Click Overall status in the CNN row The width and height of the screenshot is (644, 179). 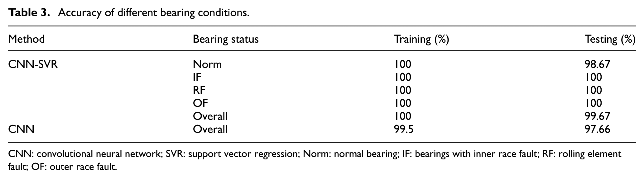[210, 129]
